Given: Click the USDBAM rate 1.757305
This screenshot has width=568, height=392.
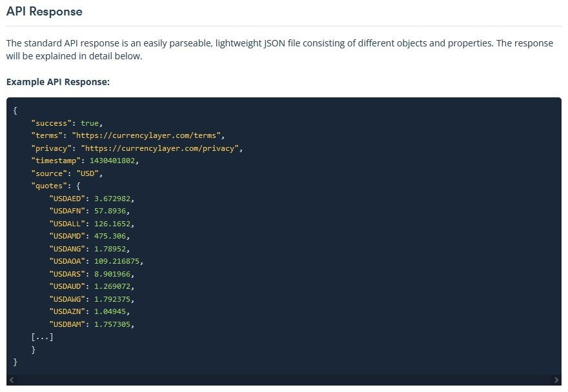Looking at the screenshot, I should [x=112, y=324].
